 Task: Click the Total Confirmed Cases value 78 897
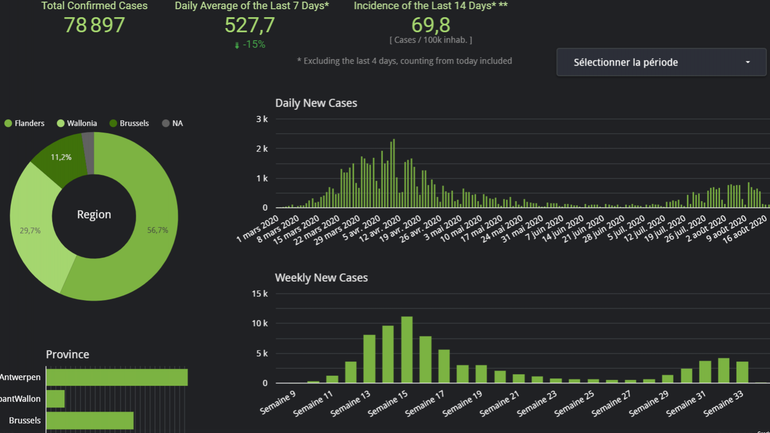click(94, 25)
